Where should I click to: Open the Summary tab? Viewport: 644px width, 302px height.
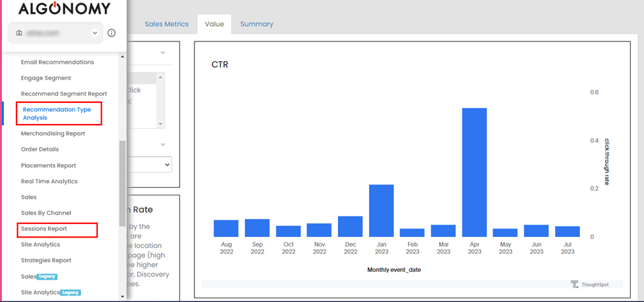[256, 24]
